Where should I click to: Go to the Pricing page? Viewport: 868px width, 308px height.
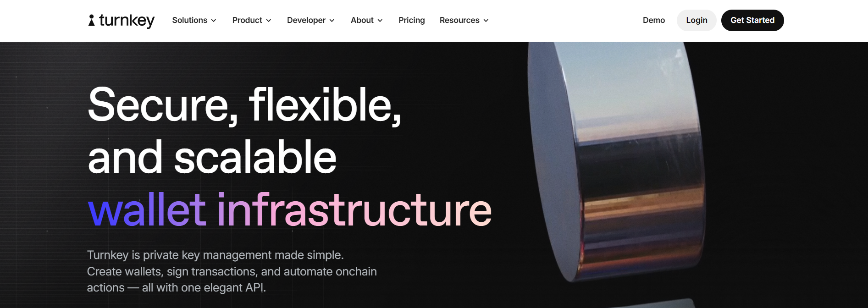pyautogui.click(x=412, y=20)
